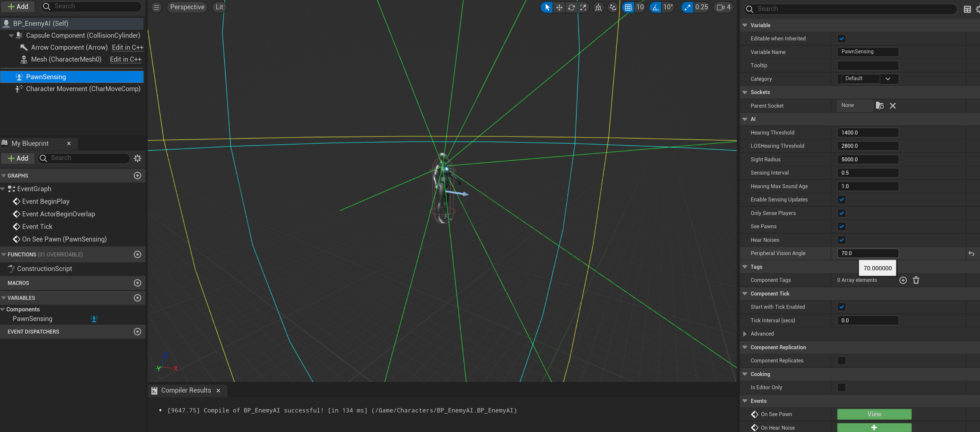
Task: Collapse the Capsule Component tree node
Action: (11, 35)
